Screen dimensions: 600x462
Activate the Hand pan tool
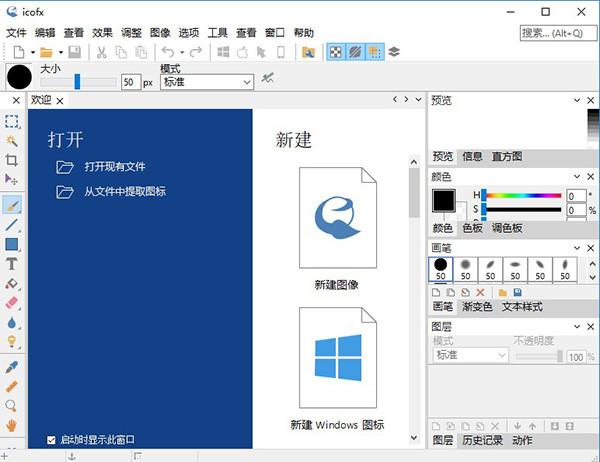12,425
